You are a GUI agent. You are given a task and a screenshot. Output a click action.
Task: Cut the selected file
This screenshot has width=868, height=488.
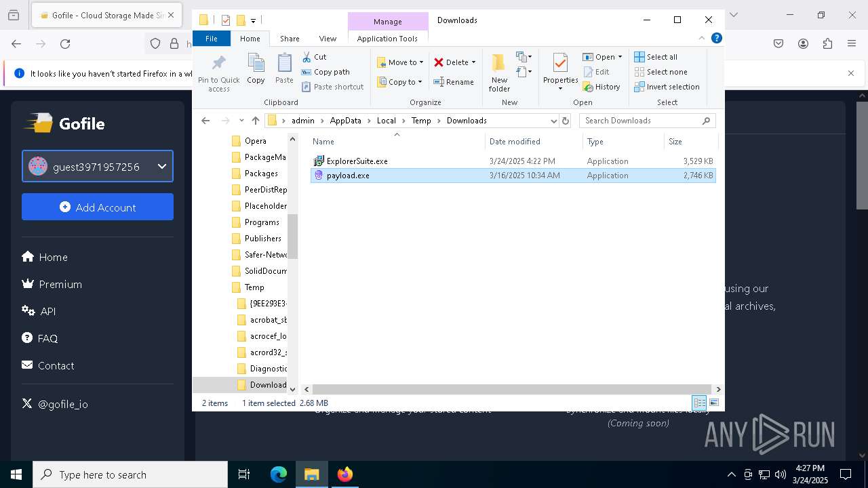coord(314,57)
